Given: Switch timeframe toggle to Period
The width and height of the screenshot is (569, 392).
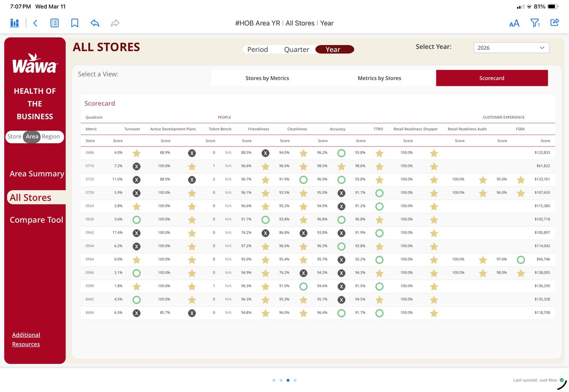Looking at the screenshot, I should (x=257, y=49).
